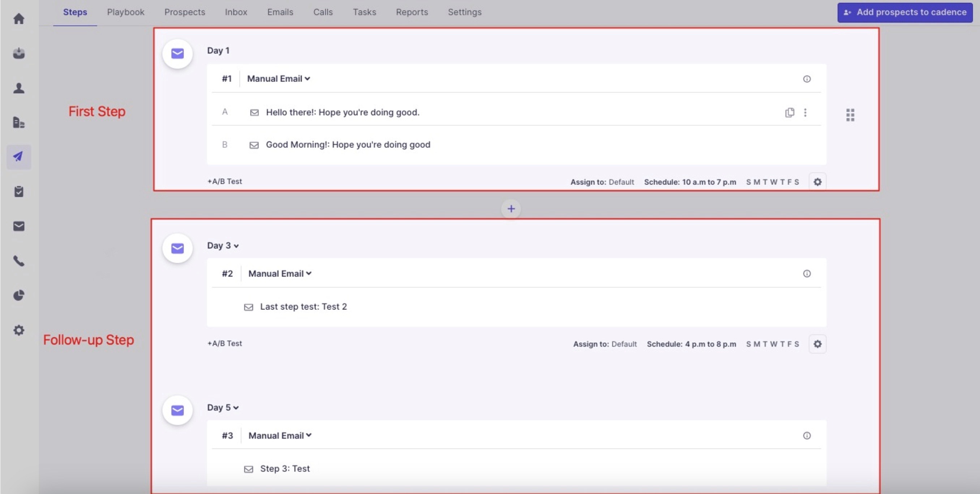Click duplicate icon on Hello there variant

click(790, 113)
